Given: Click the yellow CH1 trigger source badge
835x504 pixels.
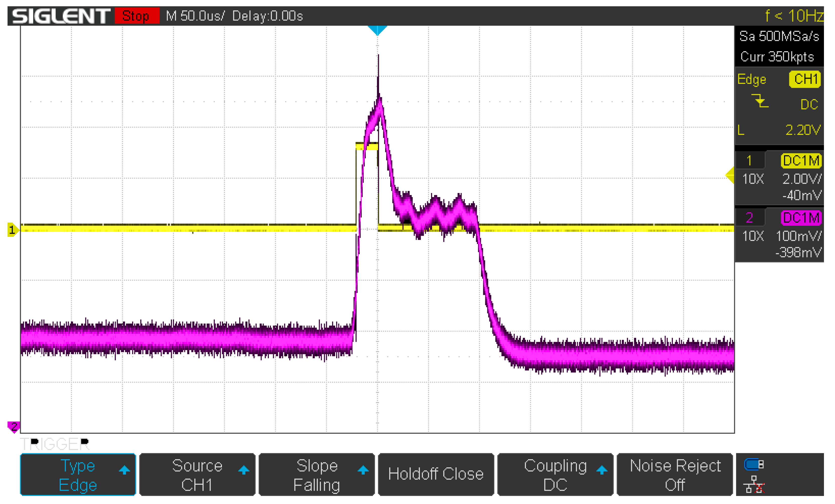Looking at the screenshot, I should 805,79.
